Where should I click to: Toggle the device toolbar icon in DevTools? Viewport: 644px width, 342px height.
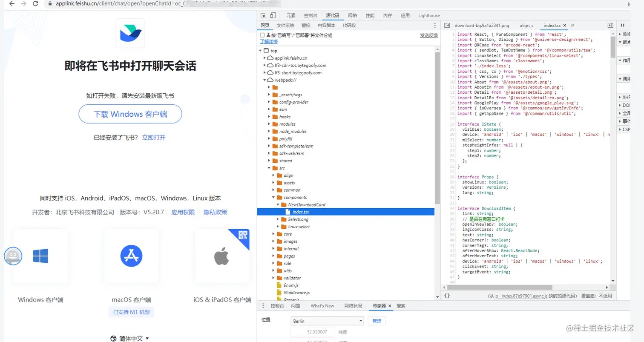[273, 16]
